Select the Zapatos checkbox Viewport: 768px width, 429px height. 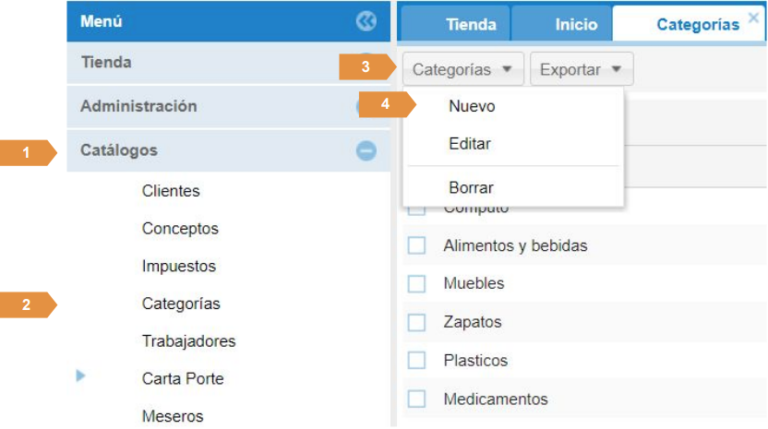coord(417,322)
